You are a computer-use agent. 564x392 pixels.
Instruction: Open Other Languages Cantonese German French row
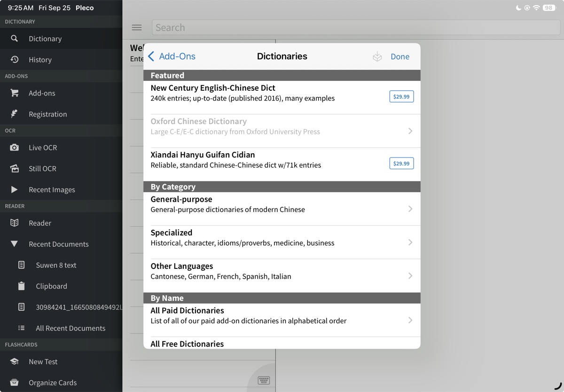[282, 275]
